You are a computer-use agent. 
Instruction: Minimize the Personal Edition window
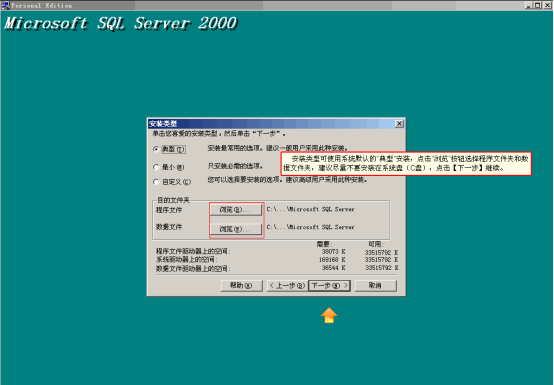point(529,5)
